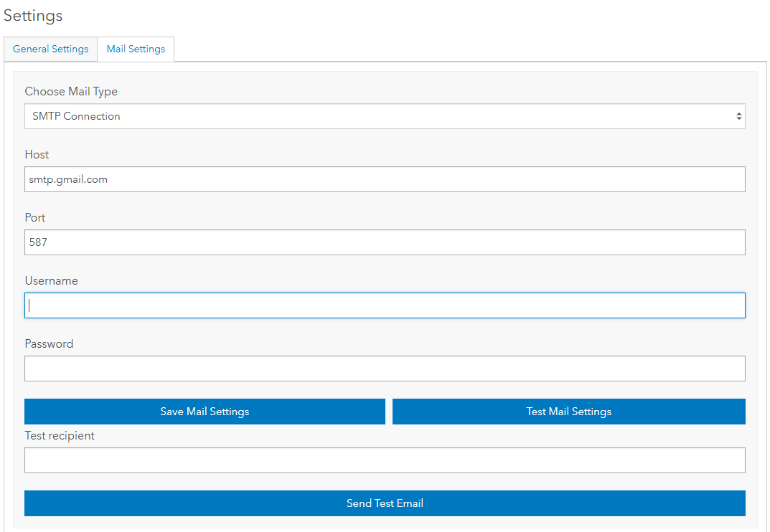Click the Port field label
The image size is (770, 532).
pos(35,218)
